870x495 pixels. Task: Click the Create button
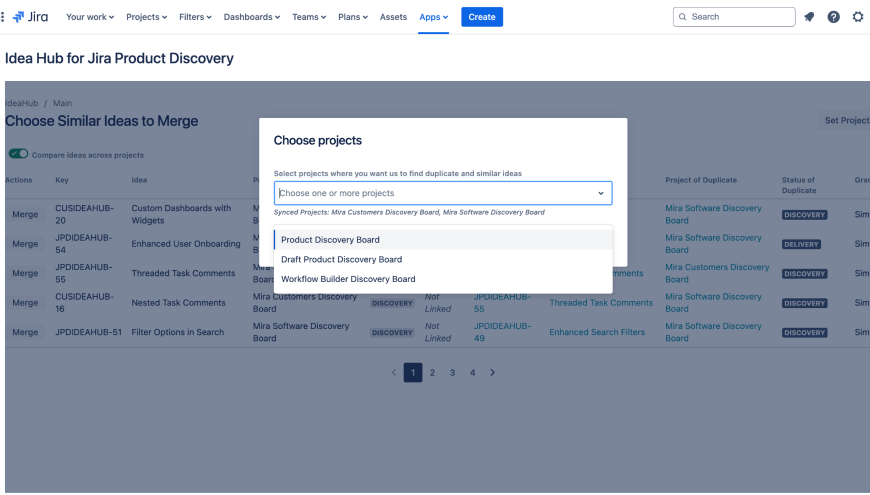(482, 17)
